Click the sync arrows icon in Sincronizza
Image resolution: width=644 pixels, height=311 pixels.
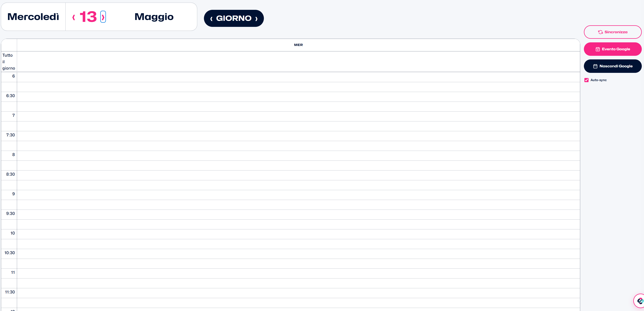600,32
